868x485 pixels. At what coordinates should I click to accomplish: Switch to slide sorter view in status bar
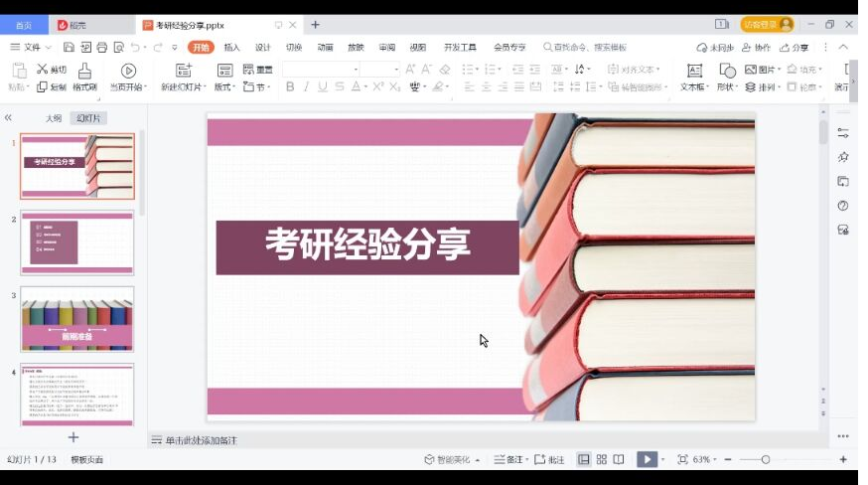tap(601, 459)
